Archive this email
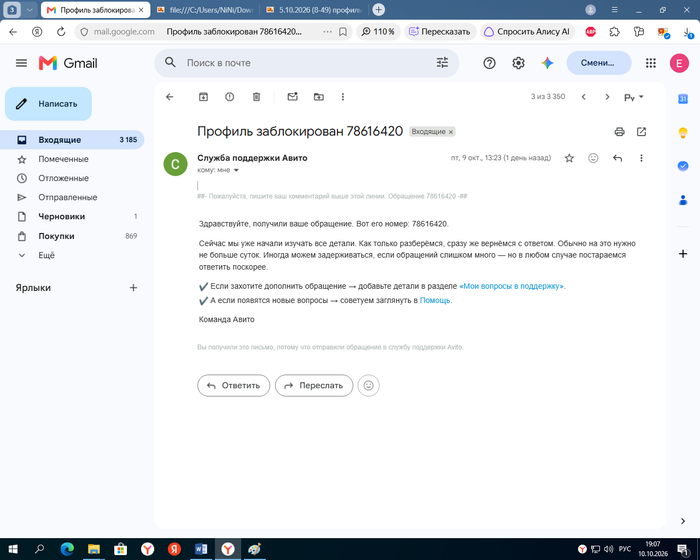The height and width of the screenshot is (560, 700). click(203, 96)
